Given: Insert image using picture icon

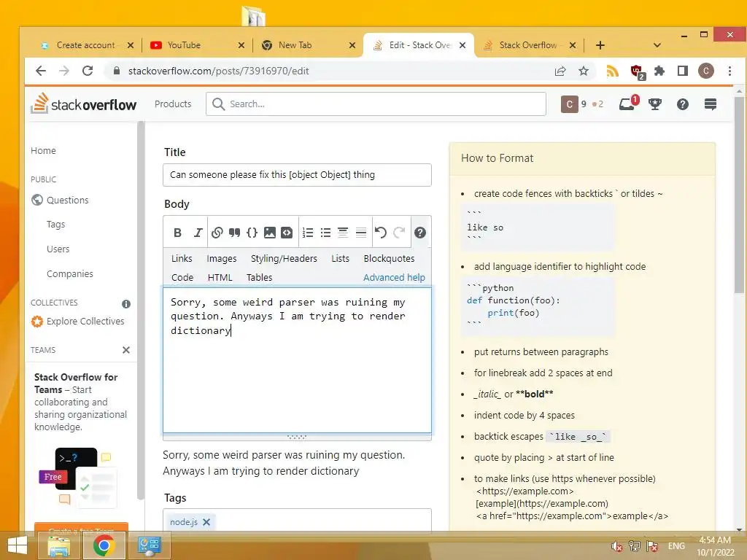Looking at the screenshot, I should click(x=270, y=233).
